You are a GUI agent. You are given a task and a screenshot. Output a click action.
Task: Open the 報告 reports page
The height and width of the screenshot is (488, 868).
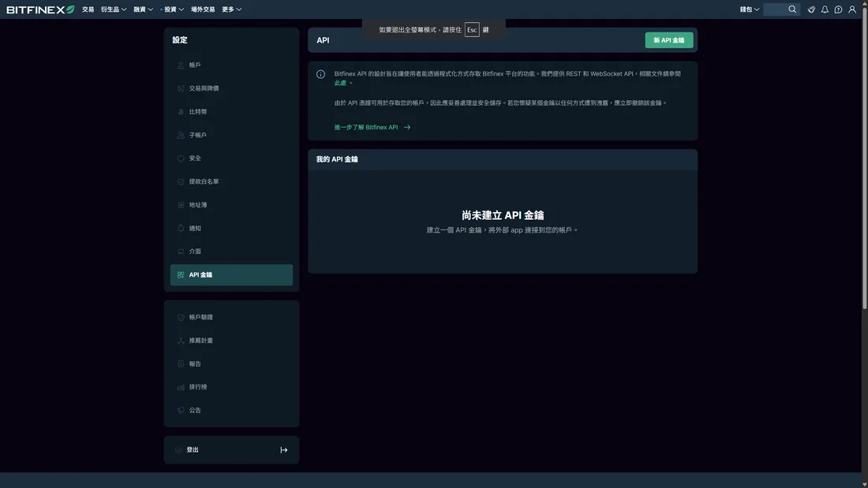231,363
